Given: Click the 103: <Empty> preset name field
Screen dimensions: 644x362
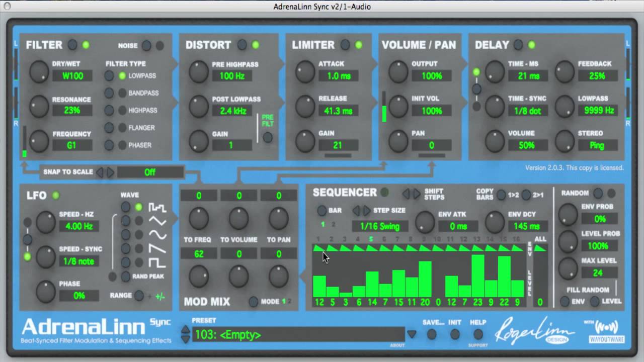Looking at the screenshot, I should click(298, 334).
